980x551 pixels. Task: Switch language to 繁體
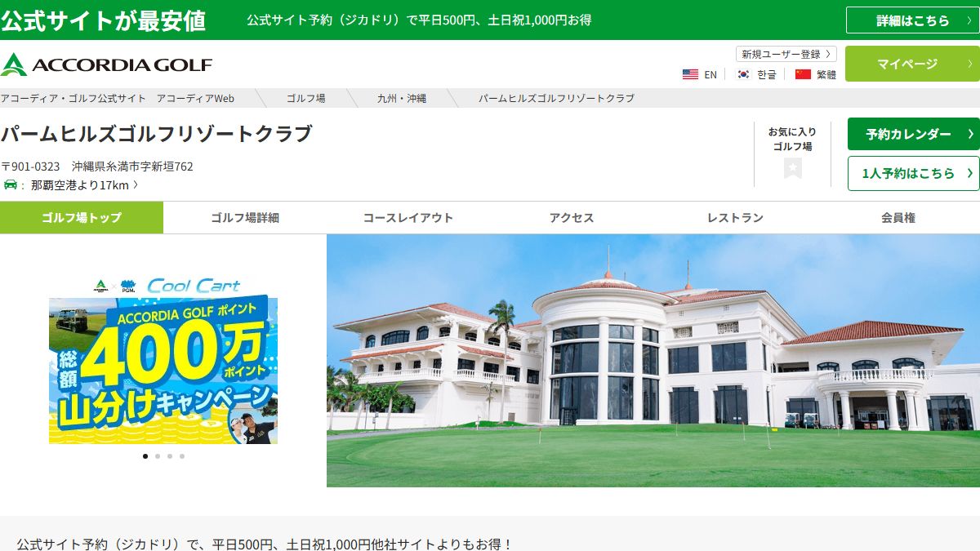tap(826, 74)
